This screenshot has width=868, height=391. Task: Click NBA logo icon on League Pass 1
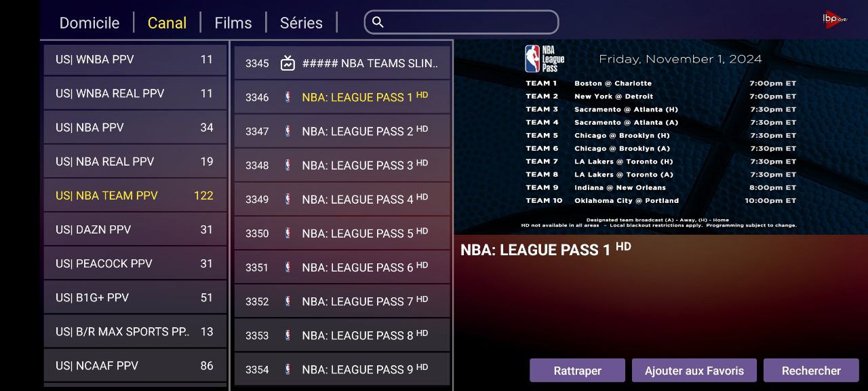coord(288,97)
